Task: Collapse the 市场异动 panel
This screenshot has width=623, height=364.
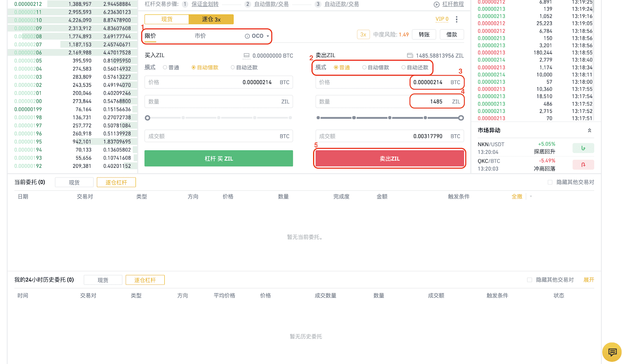Action: click(590, 130)
